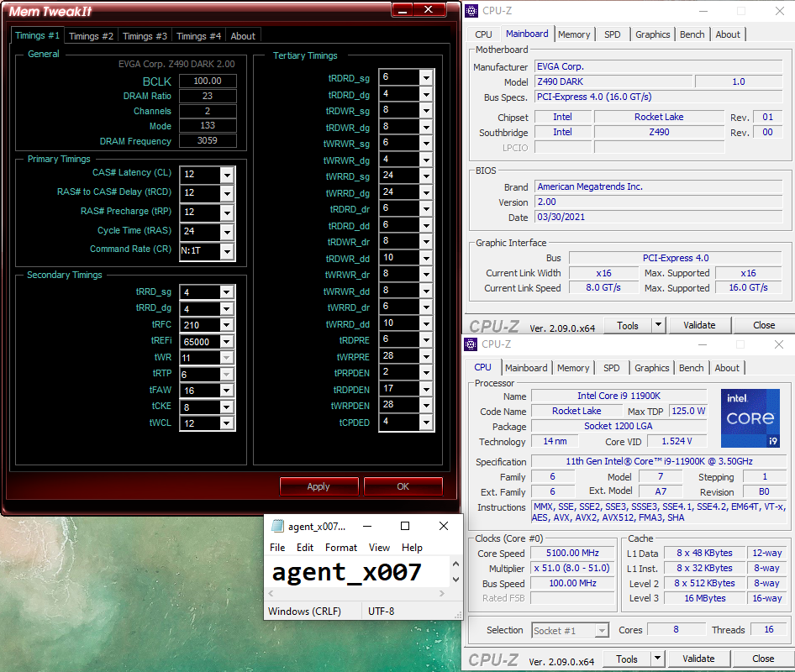Open the CAS# Latency (CL) dropdown
795x672 pixels.
point(227,175)
